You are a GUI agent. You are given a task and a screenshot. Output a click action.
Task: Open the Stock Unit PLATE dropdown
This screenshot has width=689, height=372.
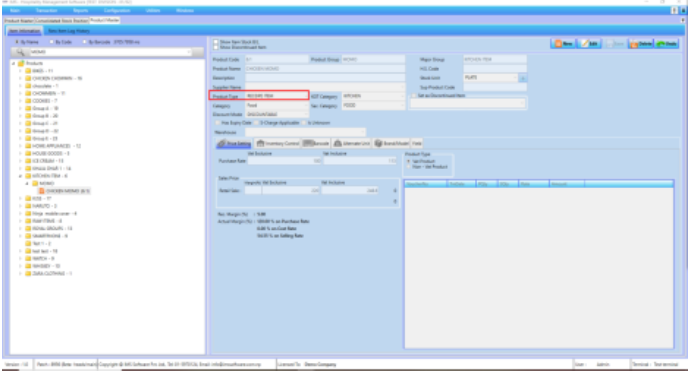(490, 78)
